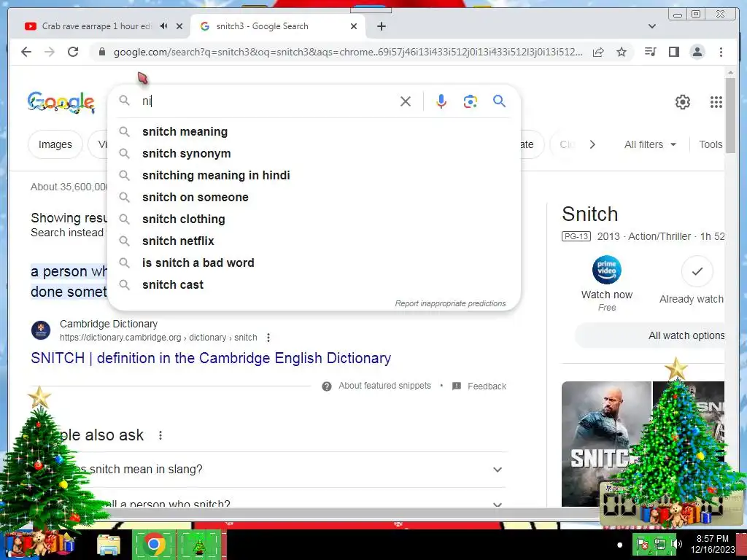
Task: Open network icon in system tray
Action: [x=660, y=544]
